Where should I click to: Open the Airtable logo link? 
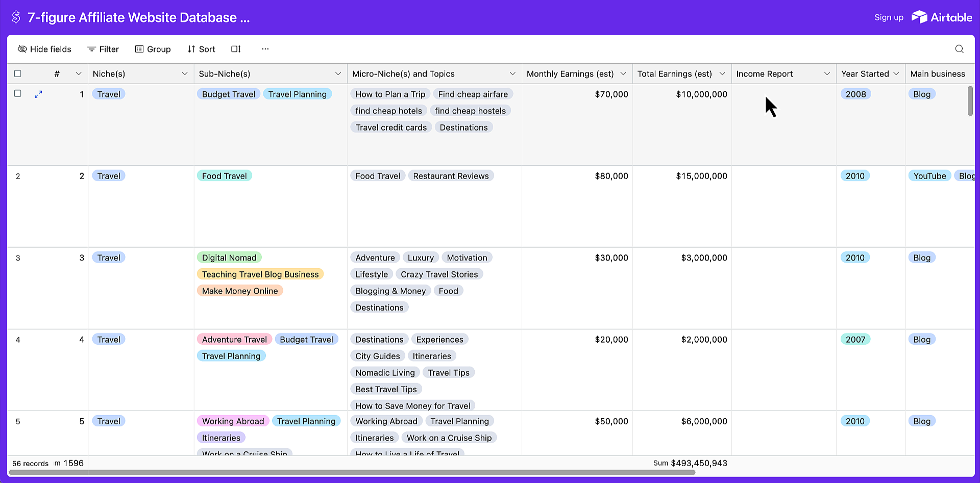[x=942, y=17]
